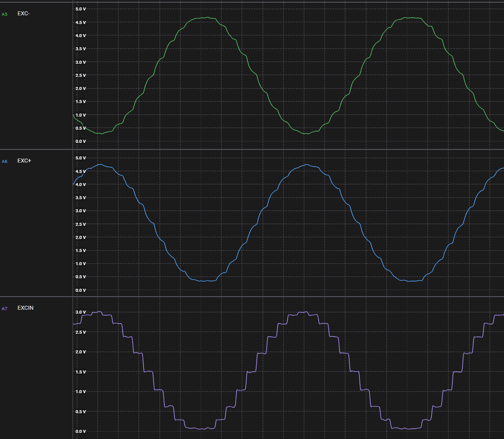This screenshot has width=504, height=439.
Task: Click the 0.0 V axis label on EXCIN
Action: pyautogui.click(x=80, y=431)
